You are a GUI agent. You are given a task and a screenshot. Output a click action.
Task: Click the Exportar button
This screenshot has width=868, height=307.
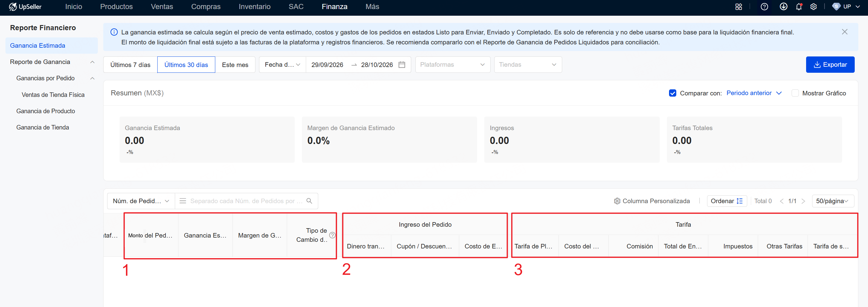(x=830, y=65)
